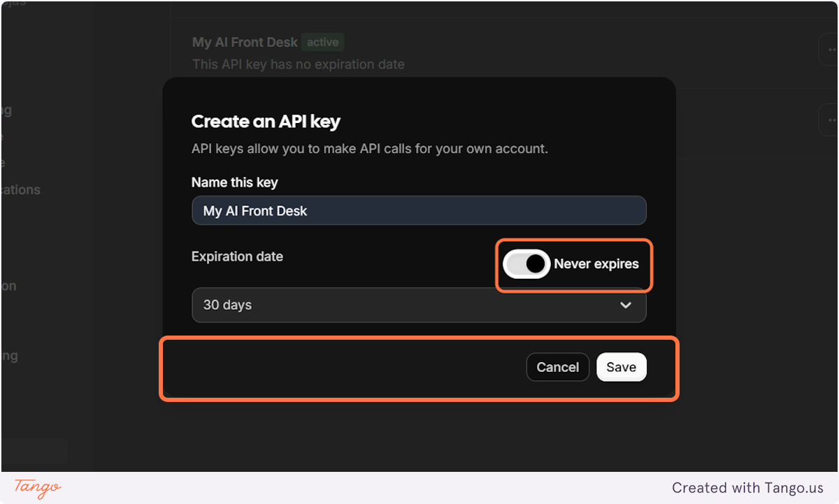Save the new API key
The image size is (839, 504).
pyautogui.click(x=621, y=366)
